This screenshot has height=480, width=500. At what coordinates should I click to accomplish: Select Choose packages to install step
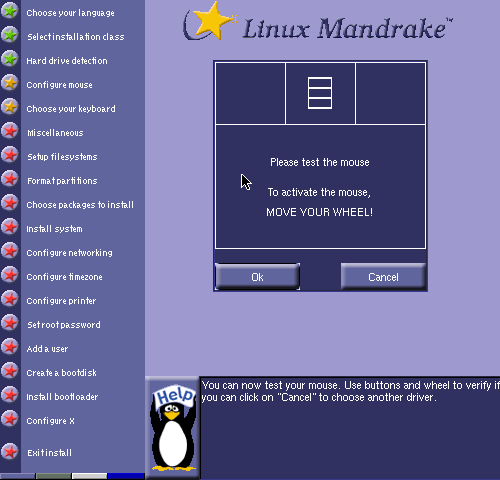coord(80,205)
